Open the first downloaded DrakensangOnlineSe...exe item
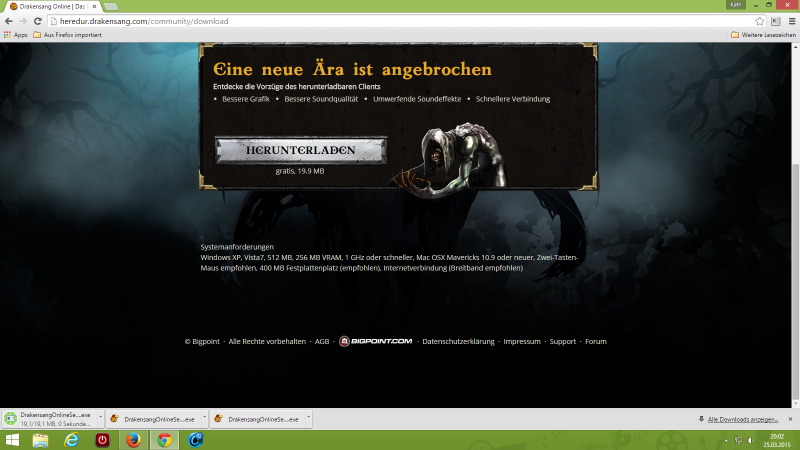 point(49,419)
